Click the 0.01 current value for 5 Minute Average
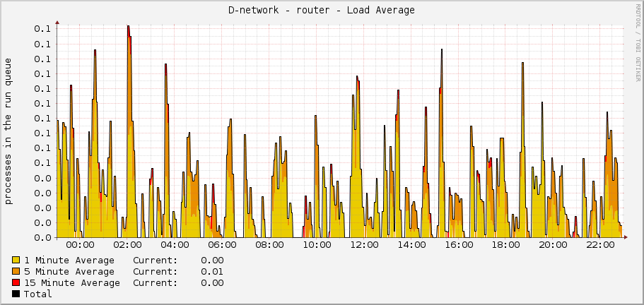 pyautogui.click(x=212, y=271)
